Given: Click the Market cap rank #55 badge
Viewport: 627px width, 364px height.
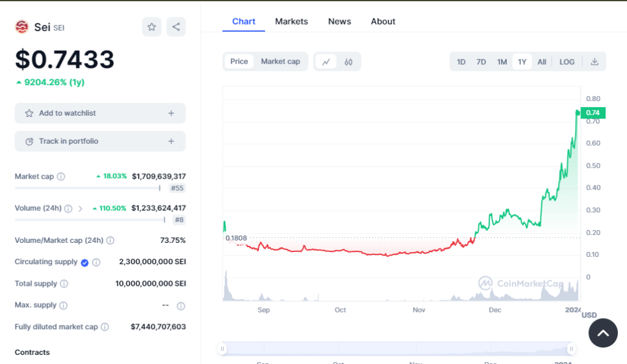Looking at the screenshot, I should tap(177, 188).
